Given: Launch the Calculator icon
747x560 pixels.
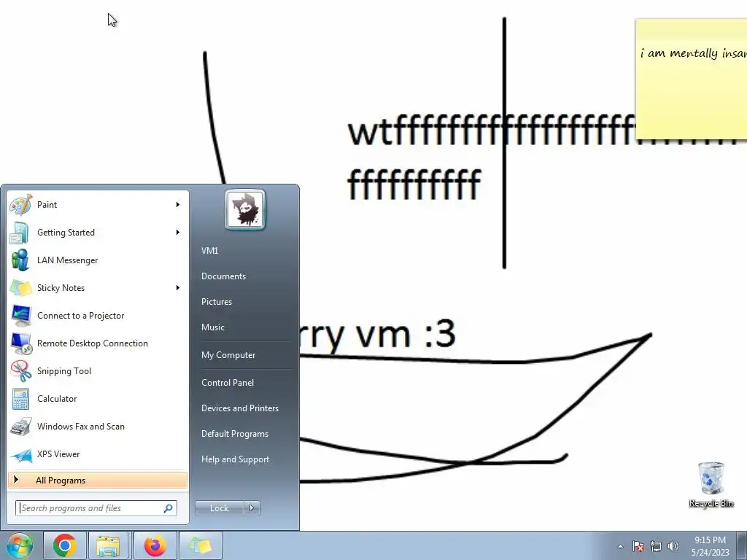Looking at the screenshot, I should pos(20,399).
